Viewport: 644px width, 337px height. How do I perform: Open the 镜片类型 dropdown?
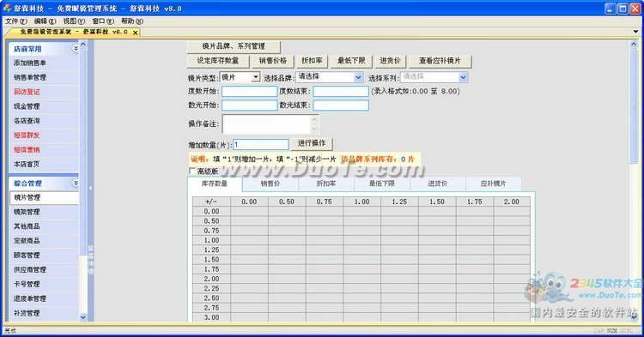pos(256,77)
